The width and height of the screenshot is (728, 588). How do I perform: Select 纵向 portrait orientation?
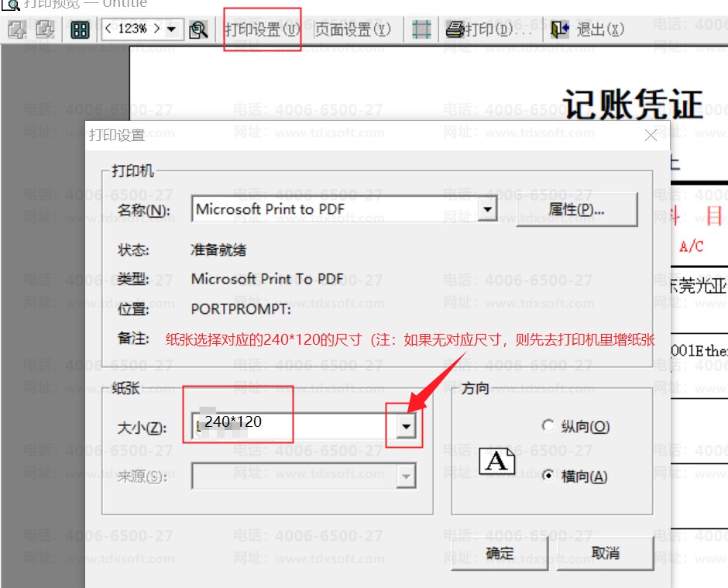click(549, 426)
